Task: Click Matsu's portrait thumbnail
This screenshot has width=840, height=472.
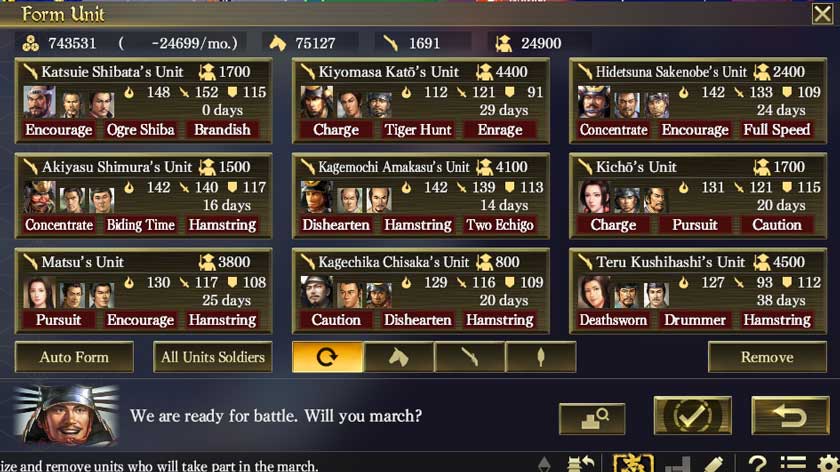Action: pos(39,292)
